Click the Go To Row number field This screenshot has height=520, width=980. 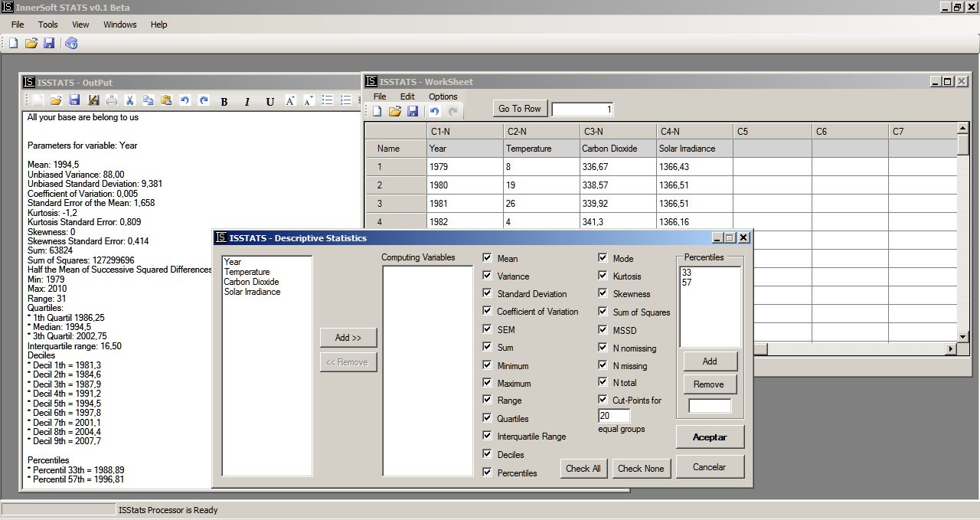[583, 110]
